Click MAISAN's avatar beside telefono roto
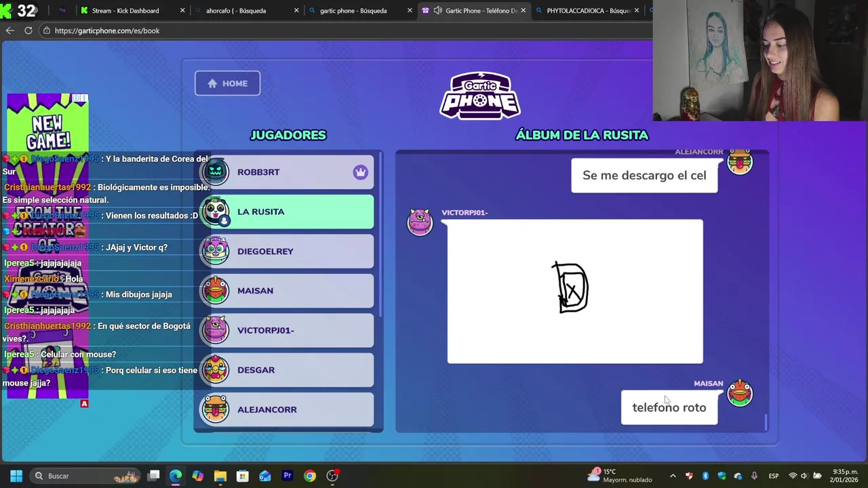Screen dimensions: 868x488 coord(740,393)
